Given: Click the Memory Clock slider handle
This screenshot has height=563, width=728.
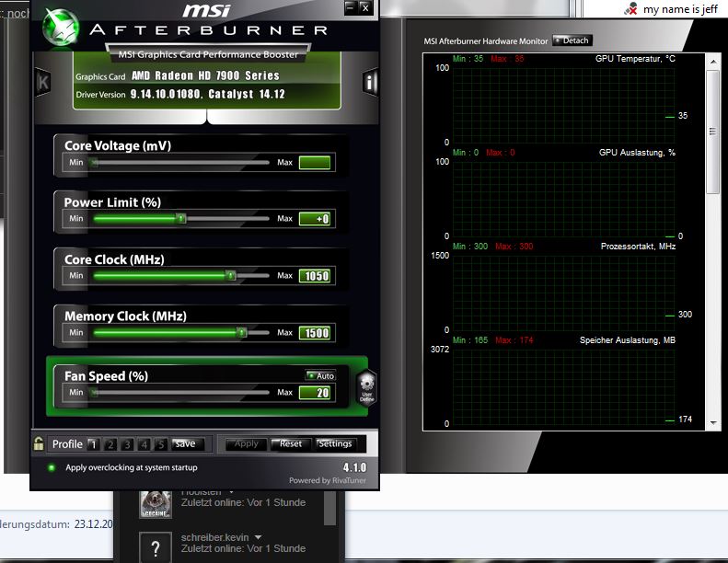Looking at the screenshot, I should click(241, 332).
